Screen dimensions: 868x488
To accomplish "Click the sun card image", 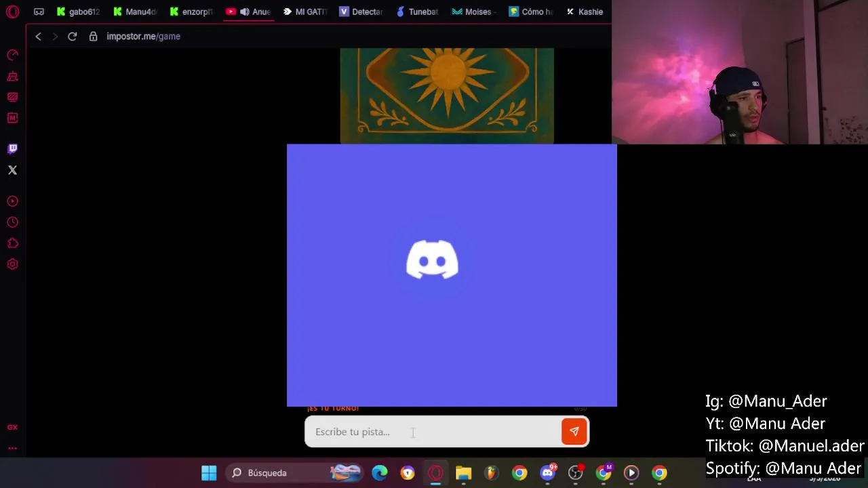I will [x=447, y=96].
